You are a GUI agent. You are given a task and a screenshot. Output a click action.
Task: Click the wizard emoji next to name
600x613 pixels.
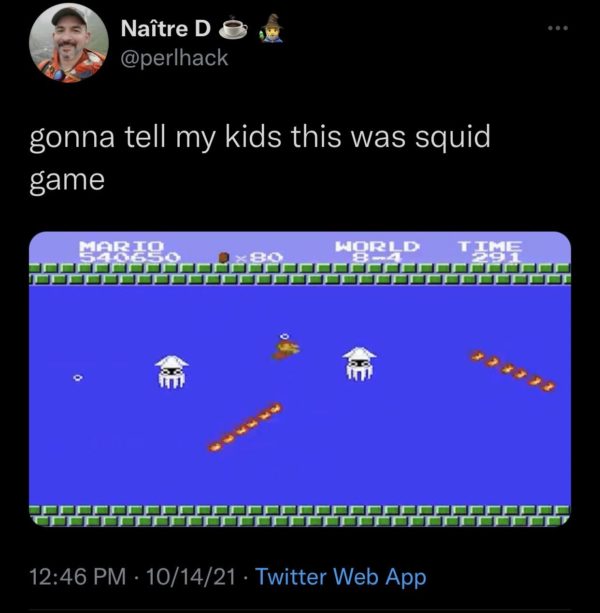(x=270, y=28)
